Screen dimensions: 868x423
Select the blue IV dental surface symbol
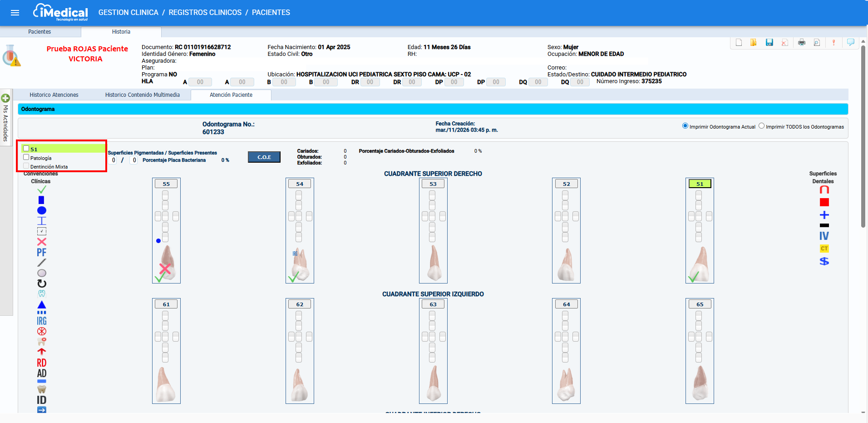point(824,236)
